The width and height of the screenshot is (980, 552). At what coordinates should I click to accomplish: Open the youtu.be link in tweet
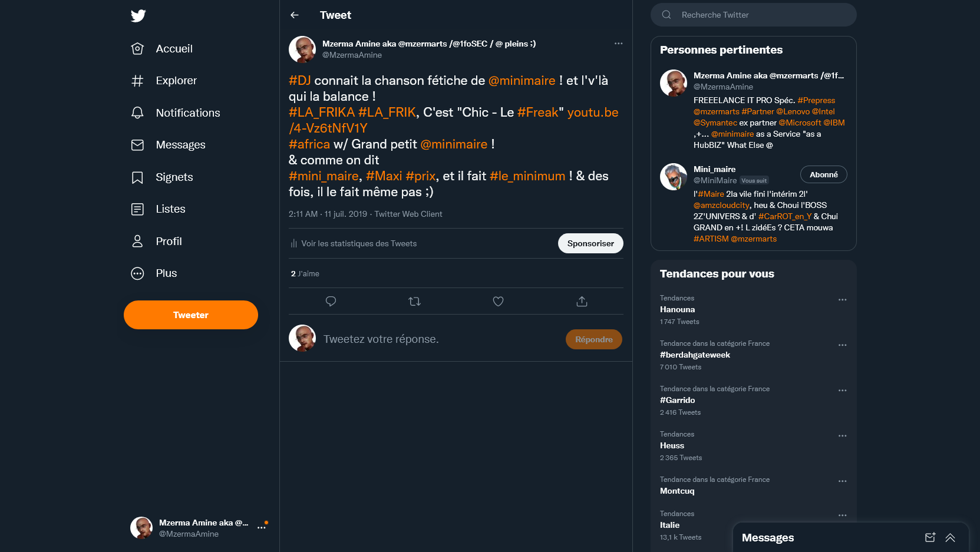point(592,113)
